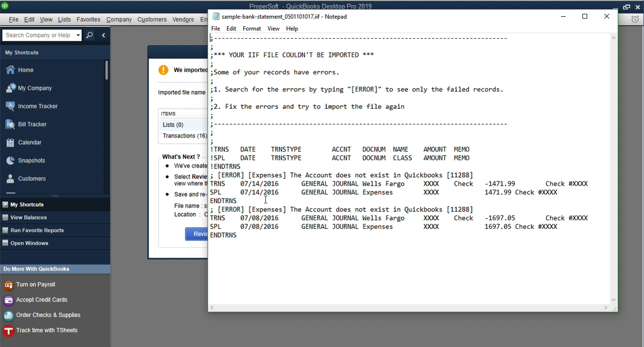644x347 pixels.
Task: Open QuickBooks Favorites menu
Action: (x=88, y=20)
